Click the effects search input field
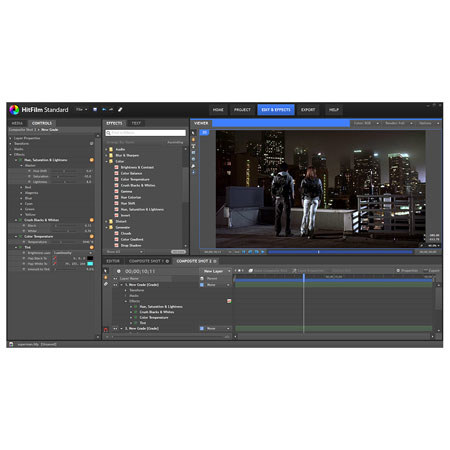 [x=146, y=133]
